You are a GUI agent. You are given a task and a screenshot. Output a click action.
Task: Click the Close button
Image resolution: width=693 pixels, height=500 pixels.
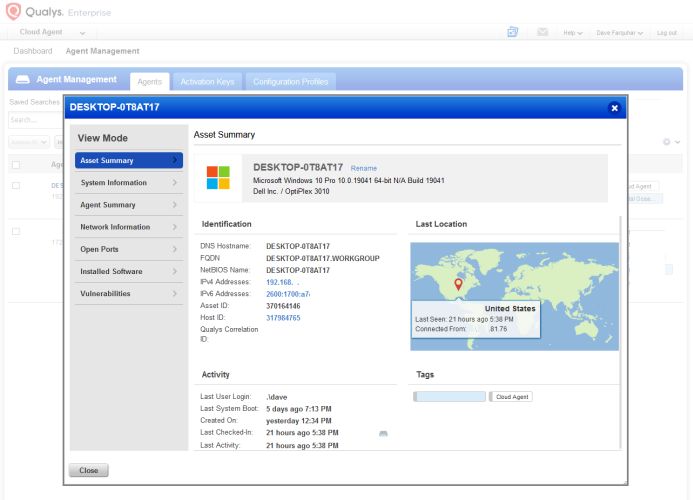(x=88, y=470)
